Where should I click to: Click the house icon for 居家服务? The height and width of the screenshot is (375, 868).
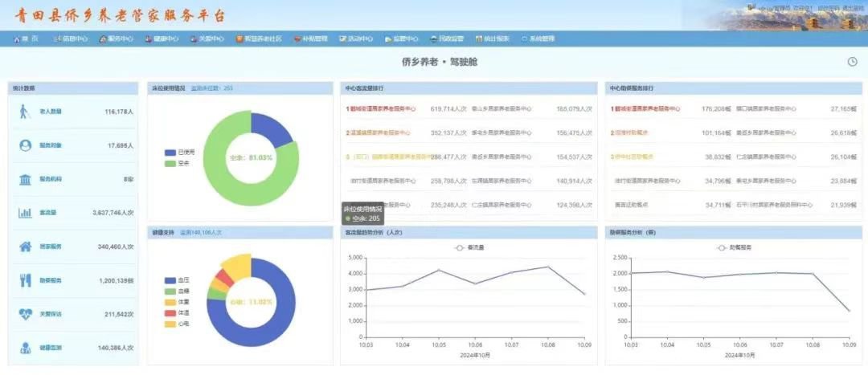pyautogui.click(x=26, y=247)
